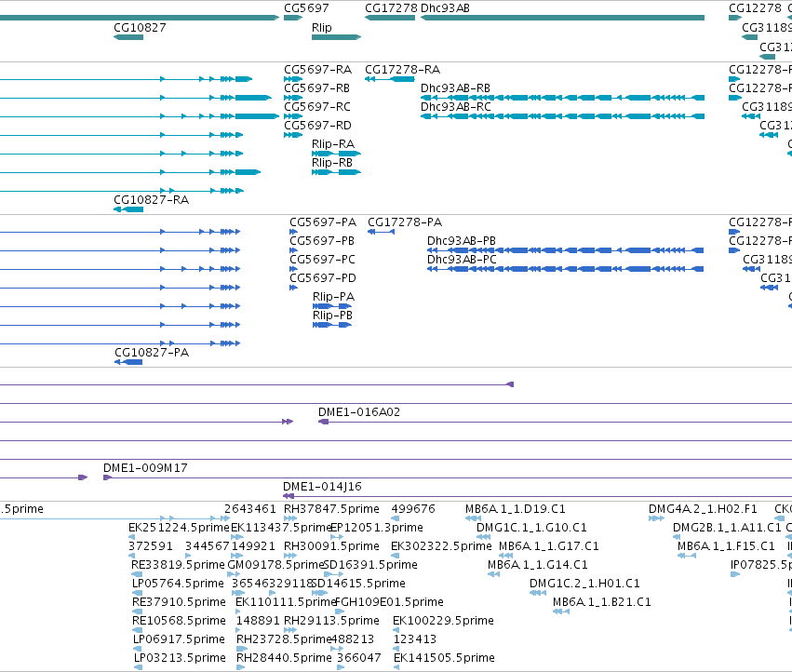Click protein label Dhc93AB-PC

pyautogui.click(x=462, y=260)
